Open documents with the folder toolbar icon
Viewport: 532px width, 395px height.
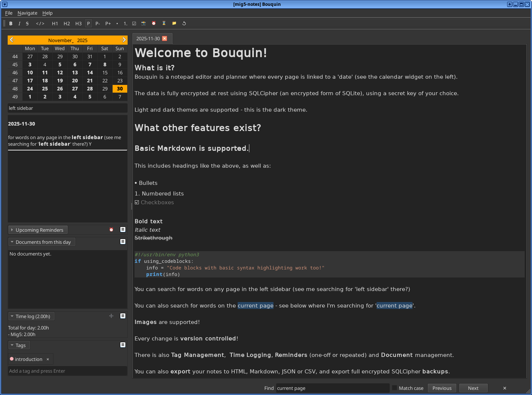click(174, 23)
